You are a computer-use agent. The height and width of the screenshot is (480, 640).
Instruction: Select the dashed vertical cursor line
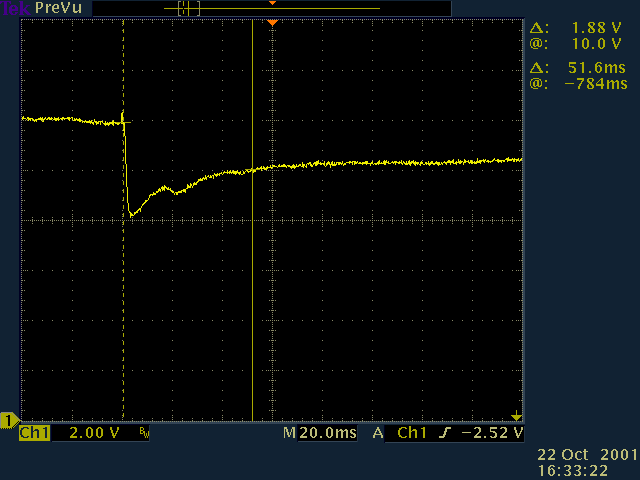point(123,300)
